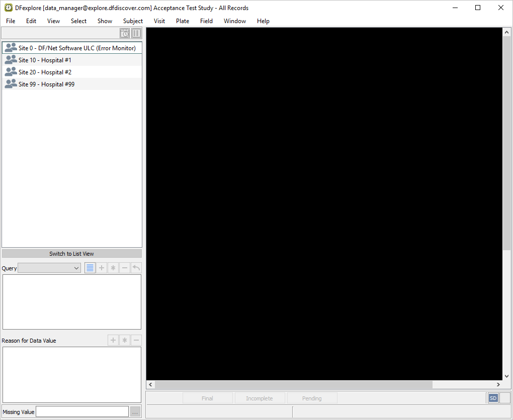513x420 pixels.
Task: Click the blue query list view icon
Action: (x=90, y=268)
